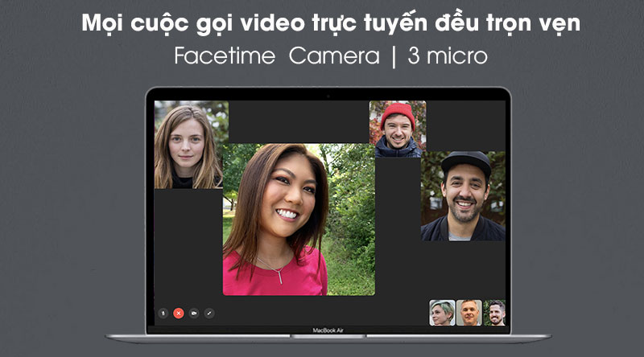
Task: Click the webcam dot above the laptop screen
Action: [328, 96]
